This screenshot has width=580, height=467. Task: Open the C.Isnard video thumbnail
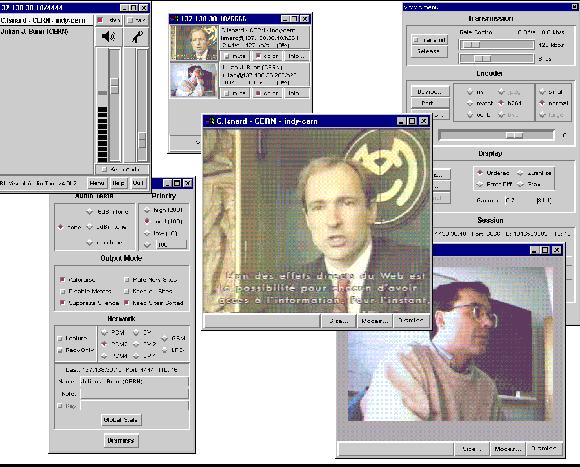[x=194, y=43]
